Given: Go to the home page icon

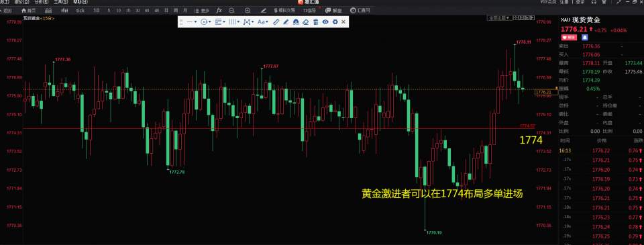Looking at the screenshot, I should click(28, 10).
